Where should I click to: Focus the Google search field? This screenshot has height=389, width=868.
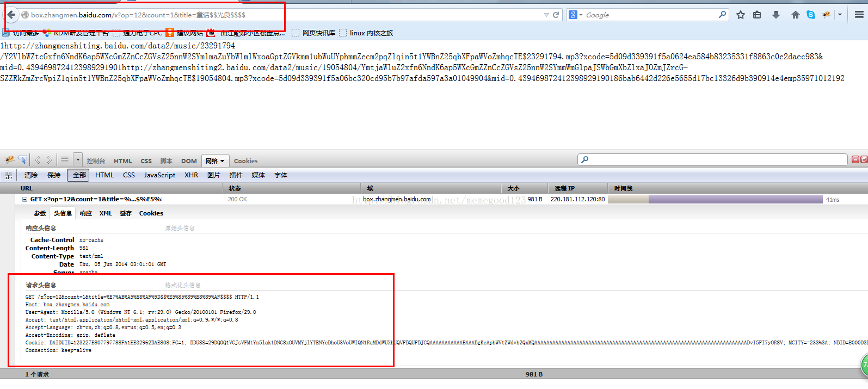pos(651,15)
